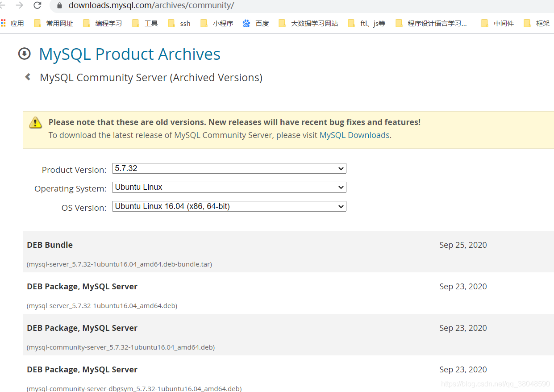Click the mysql-server_5.7.32 amd64.deb file name
The image size is (554, 392).
(x=102, y=306)
